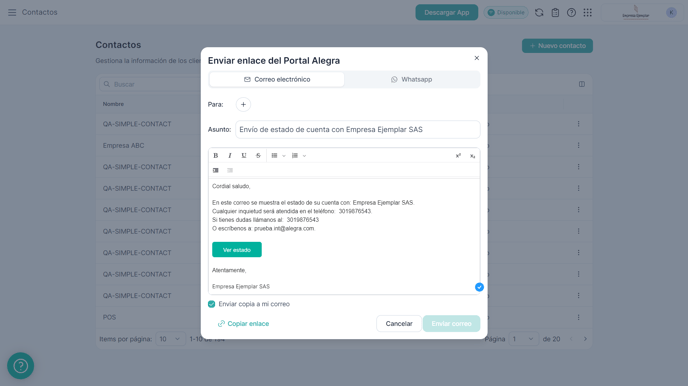Toggle Enviar copia a mi correo checkbox
The height and width of the screenshot is (386, 688).
click(x=211, y=304)
